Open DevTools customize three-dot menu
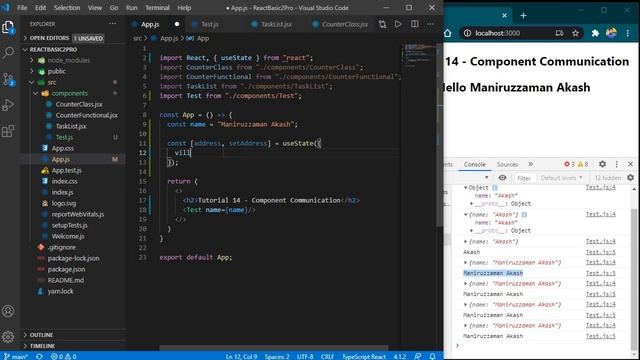640x360 pixels. [x=617, y=164]
